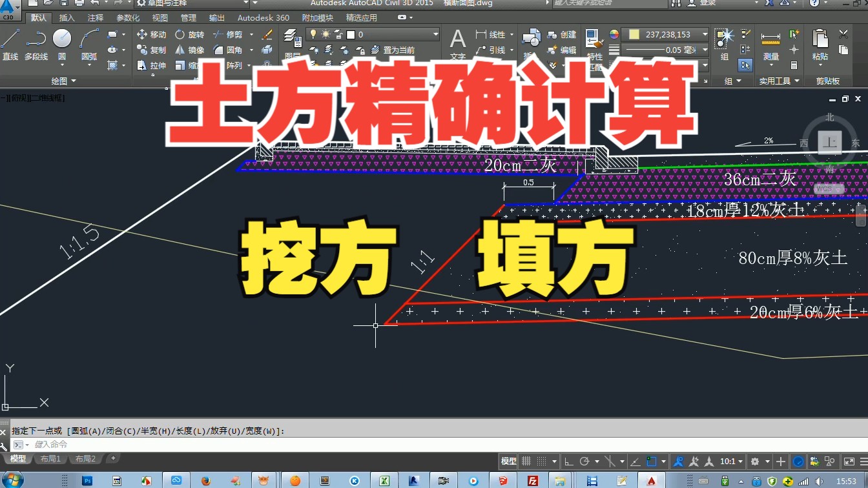This screenshot has height=488, width=868.
Task: Switch to the 插入 ribbon tab
Action: (67, 17)
